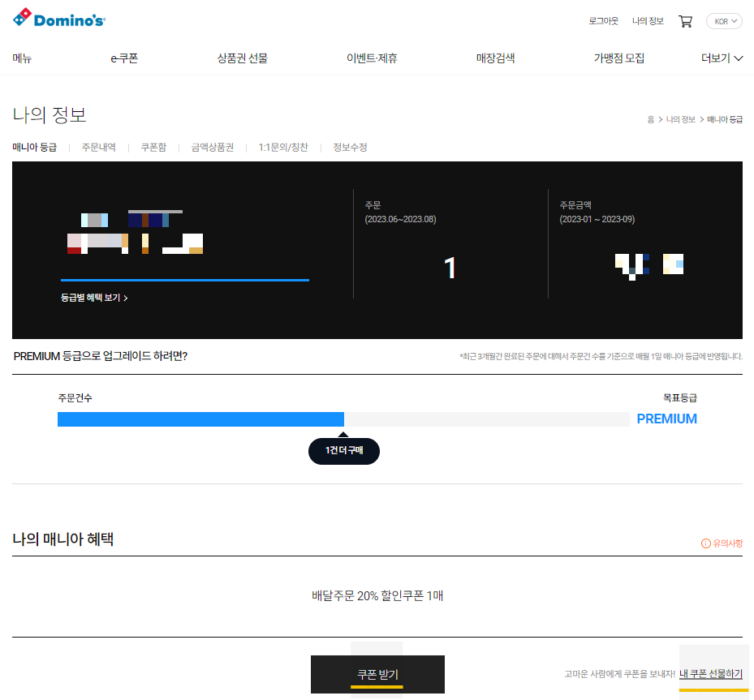Open 나의 정보 header link

pyautogui.click(x=648, y=21)
